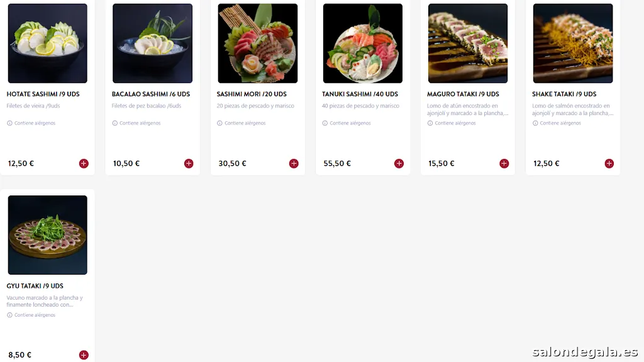Add Shake Tataki with plus icon

pyautogui.click(x=609, y=163)
